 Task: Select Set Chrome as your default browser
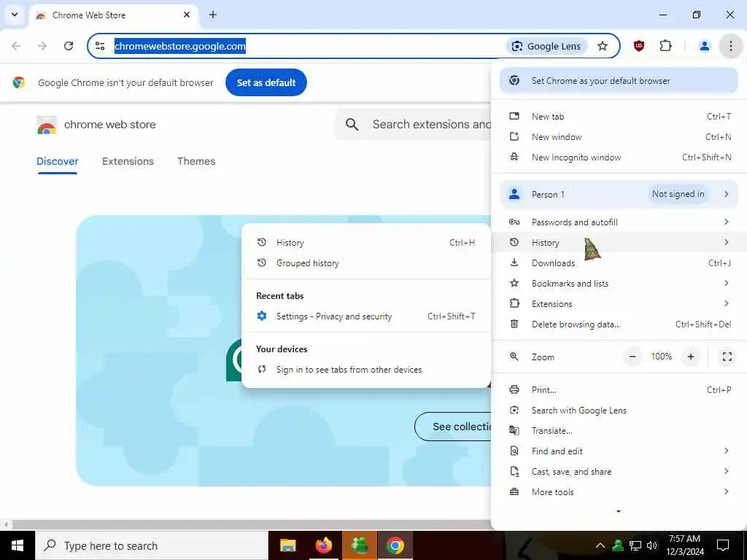tap(619, 81)
